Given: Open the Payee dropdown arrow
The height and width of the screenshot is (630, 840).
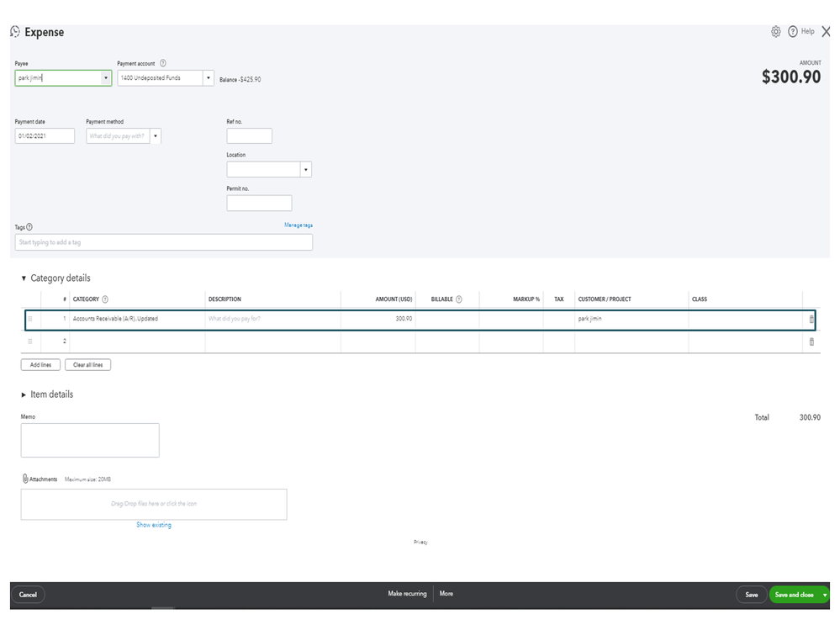Looking at the screenshot, I should coord(106,78).
